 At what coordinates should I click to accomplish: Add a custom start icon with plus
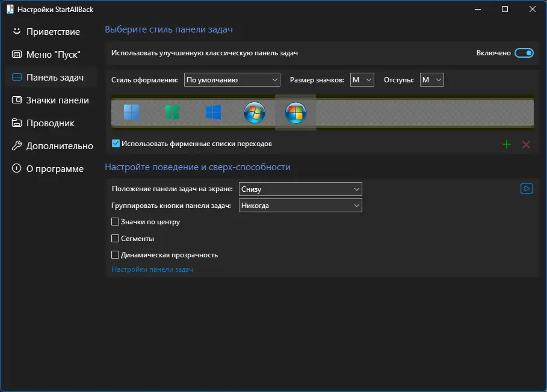507,144
